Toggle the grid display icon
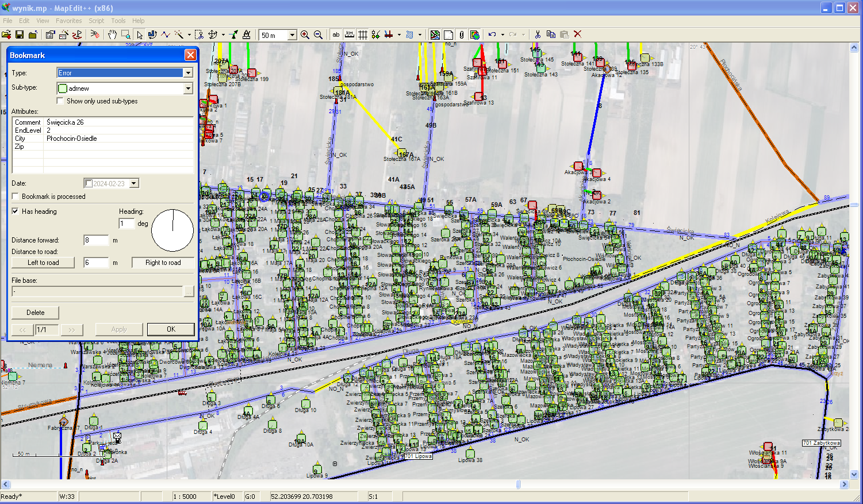 click(x=363, y=35)
